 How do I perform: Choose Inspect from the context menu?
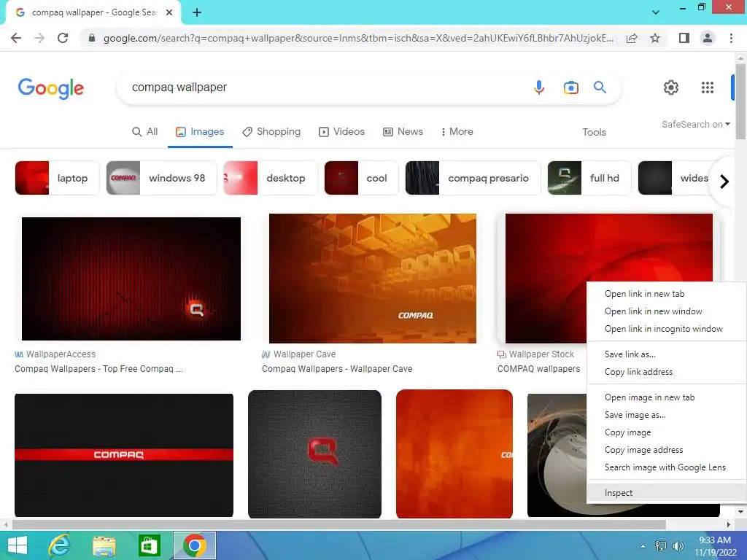[667, 493]
